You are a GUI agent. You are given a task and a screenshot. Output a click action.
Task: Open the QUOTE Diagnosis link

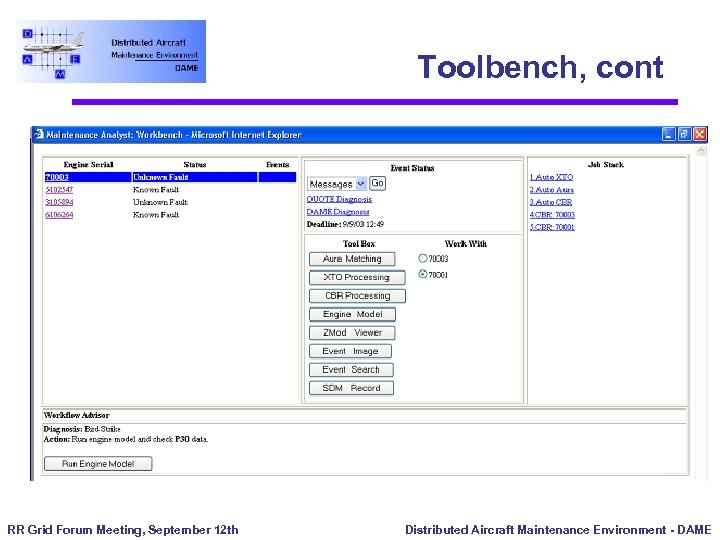(x=339, y=199)
